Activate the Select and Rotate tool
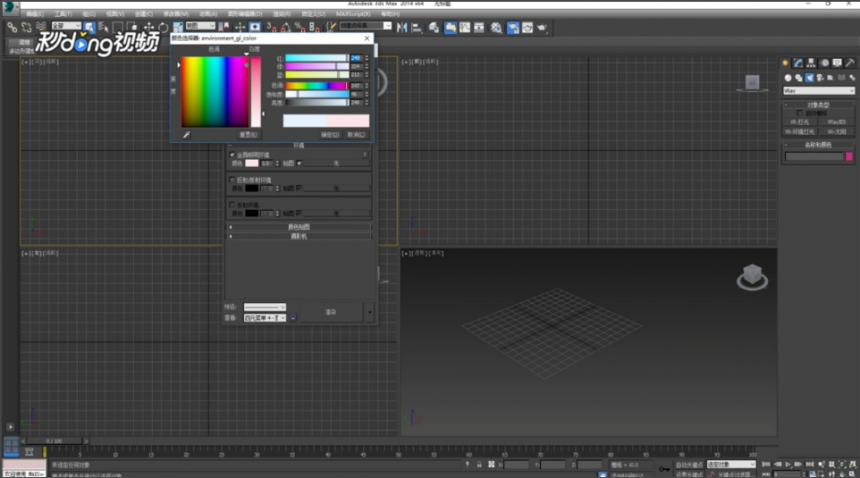 point(163,27)
